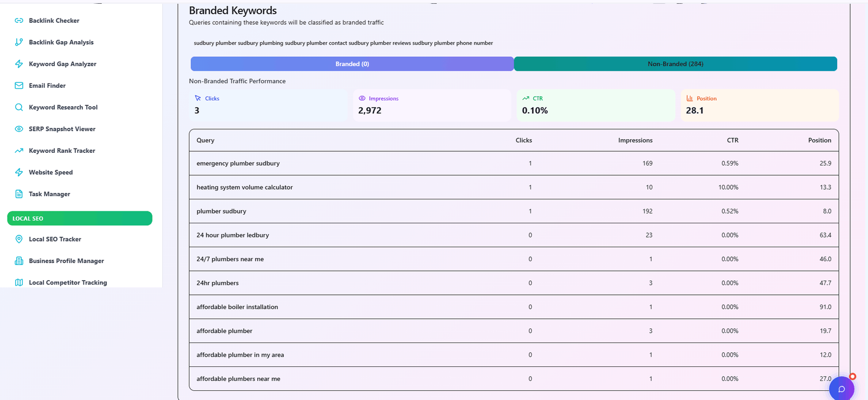
Task: Sort table by Position column header
Action: (x=819, y=140)
